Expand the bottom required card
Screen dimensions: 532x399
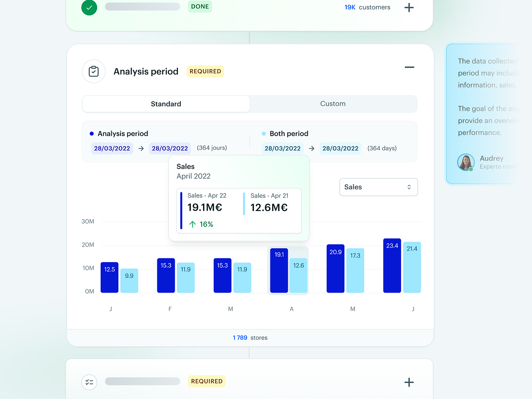point(409,382)
